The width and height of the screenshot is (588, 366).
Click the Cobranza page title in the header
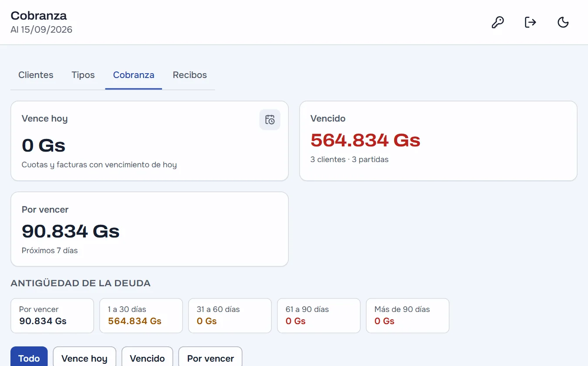point(39,16)
